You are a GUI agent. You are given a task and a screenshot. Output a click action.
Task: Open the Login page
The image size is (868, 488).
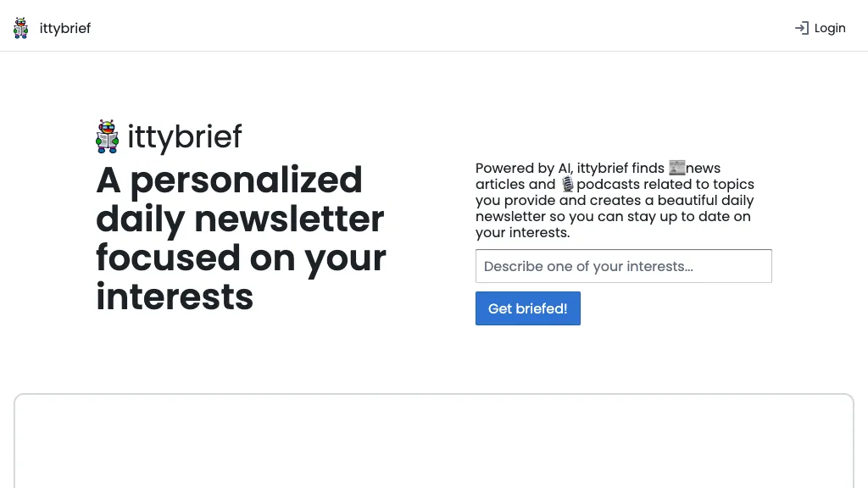820,28
